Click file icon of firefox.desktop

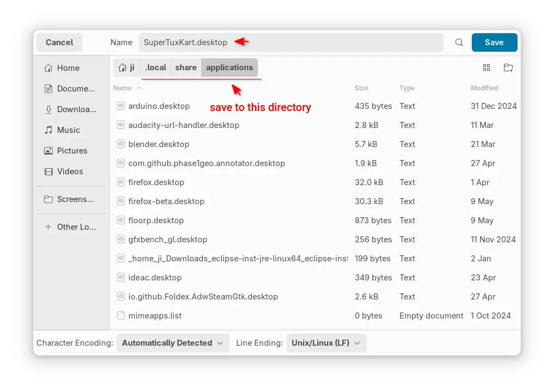coord(121,182)
